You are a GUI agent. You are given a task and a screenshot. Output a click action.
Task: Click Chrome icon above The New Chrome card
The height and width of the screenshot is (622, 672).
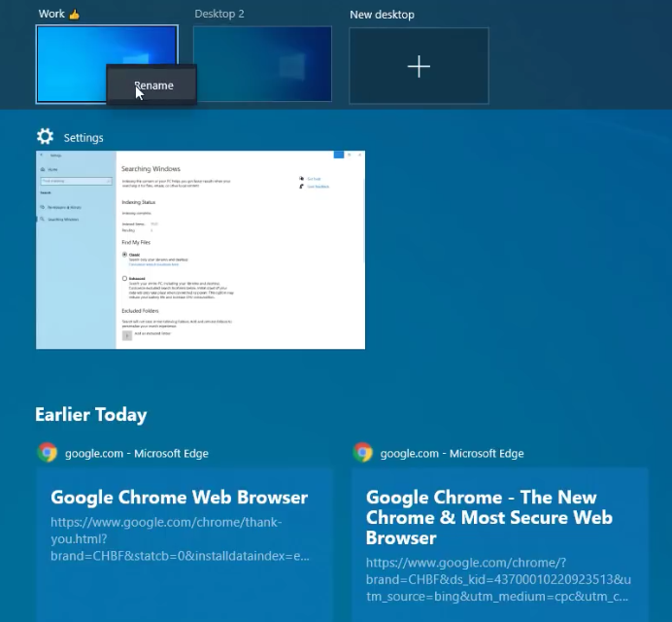pyautogui.click(x=362, y=453)
